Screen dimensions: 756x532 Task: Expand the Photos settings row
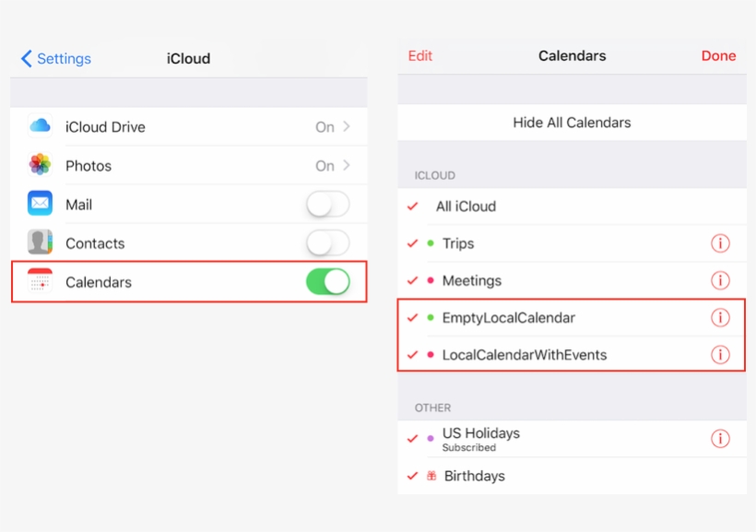(184, 165)
